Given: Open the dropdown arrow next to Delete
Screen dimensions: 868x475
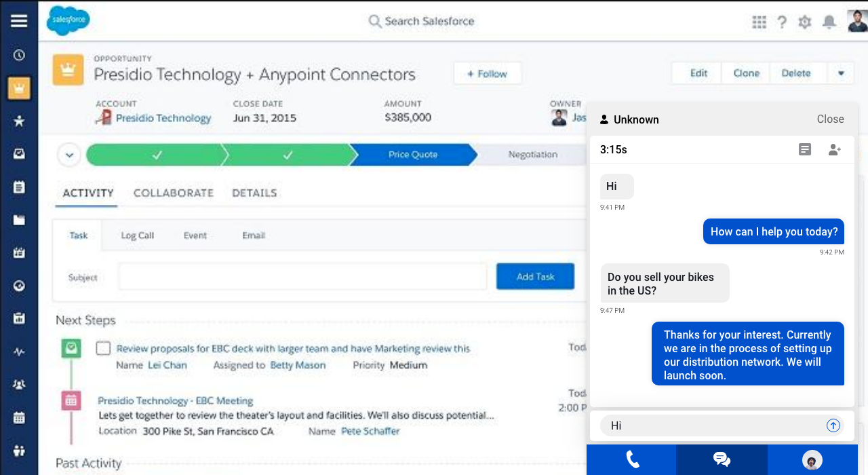Looking at the screenshot, I should click(x=841, y=73).
